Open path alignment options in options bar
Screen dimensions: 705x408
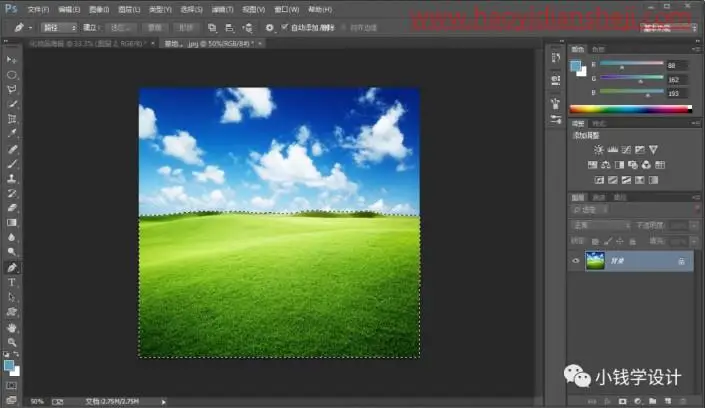tap(229, 28)
